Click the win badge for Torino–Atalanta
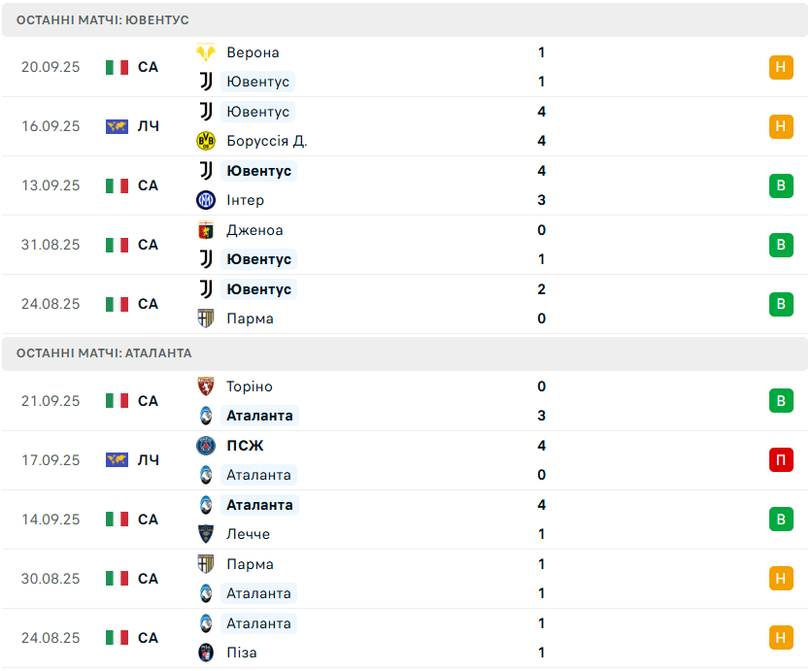Screen dimensions: 812x671 click(x=781, y=401)
